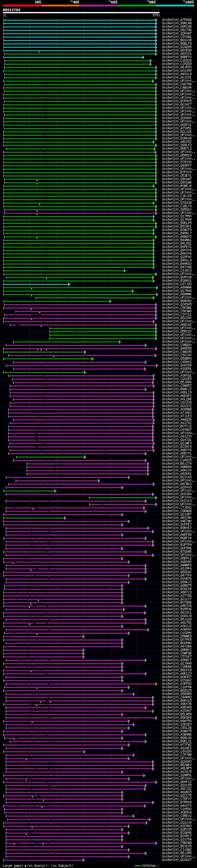Select UniRef100_Q014M9 label
The width and height of the screenshot is (197, 868).
(177, 71)
